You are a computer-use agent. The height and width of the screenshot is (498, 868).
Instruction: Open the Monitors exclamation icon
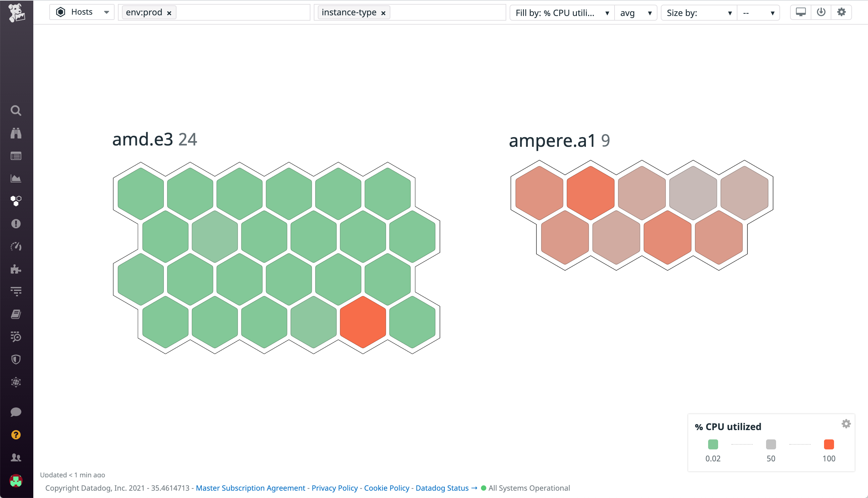click(16, 223)
